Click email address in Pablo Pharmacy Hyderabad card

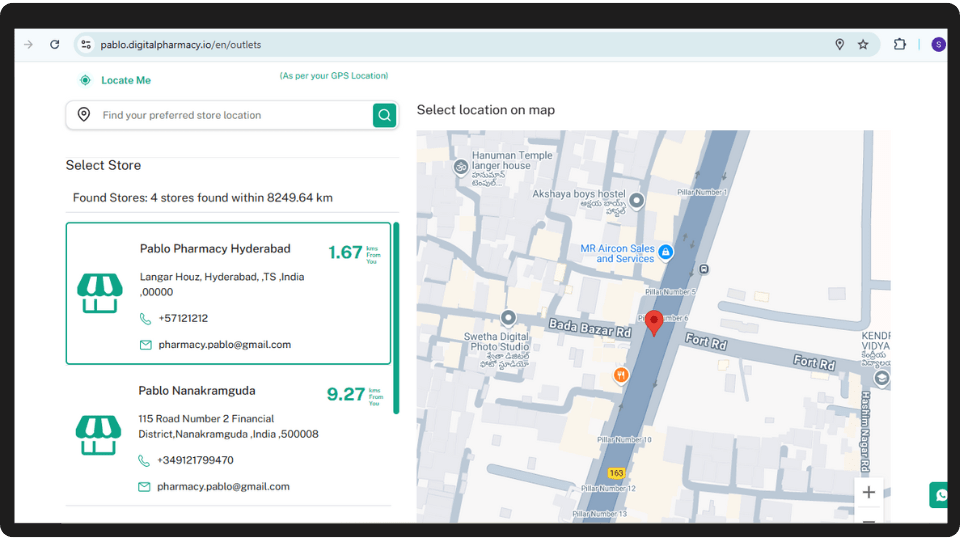click(225, 345)
